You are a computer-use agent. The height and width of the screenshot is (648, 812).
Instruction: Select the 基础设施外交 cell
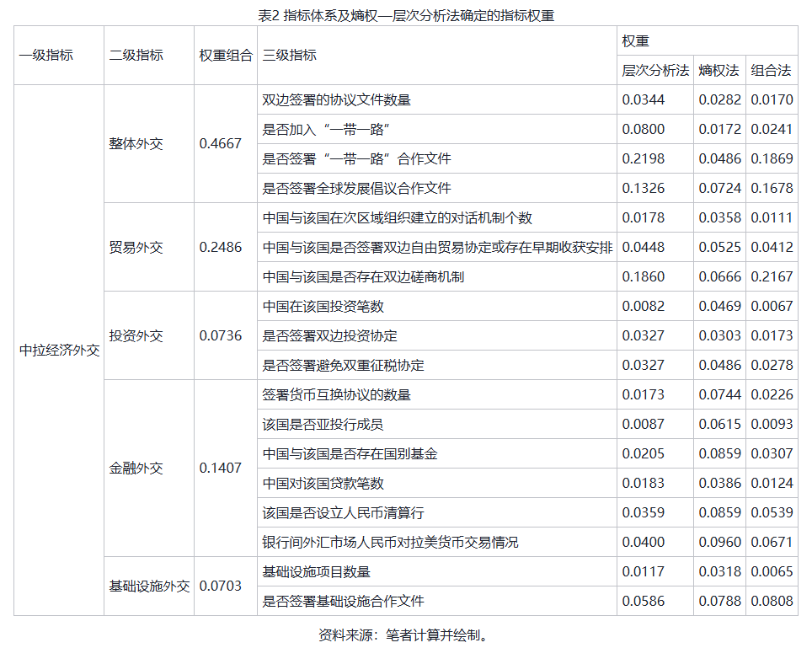(x=149, y=586)
